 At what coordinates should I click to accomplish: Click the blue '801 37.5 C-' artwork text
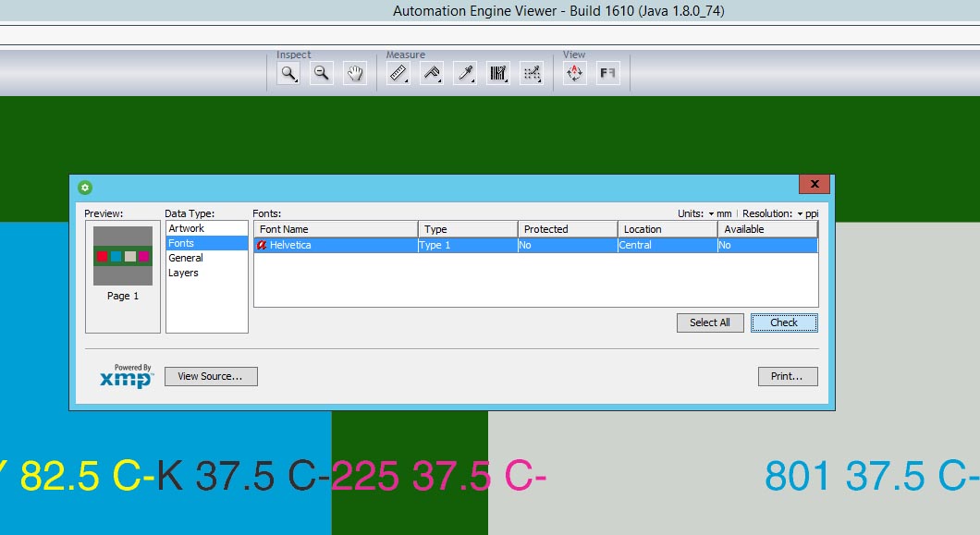click(873, 476)
